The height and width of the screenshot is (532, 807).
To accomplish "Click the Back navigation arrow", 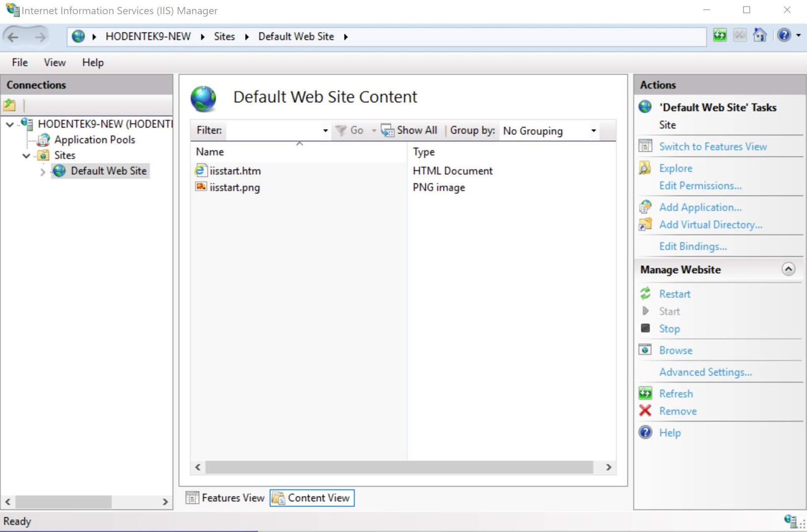I will 13,36.
